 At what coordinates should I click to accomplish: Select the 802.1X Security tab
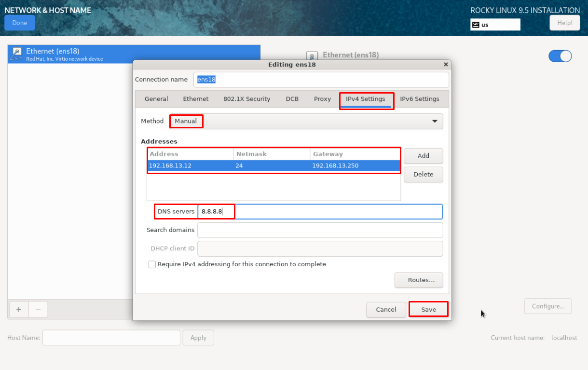[x=247, y=99]
